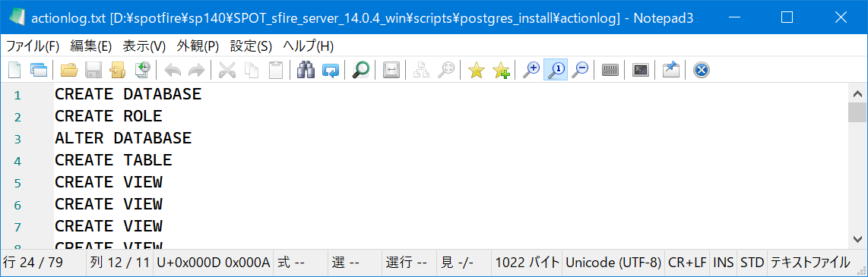Screen dimensions: 868x277
Task: Click the window-stack icon next to New
Action: (x=39, y=71)
